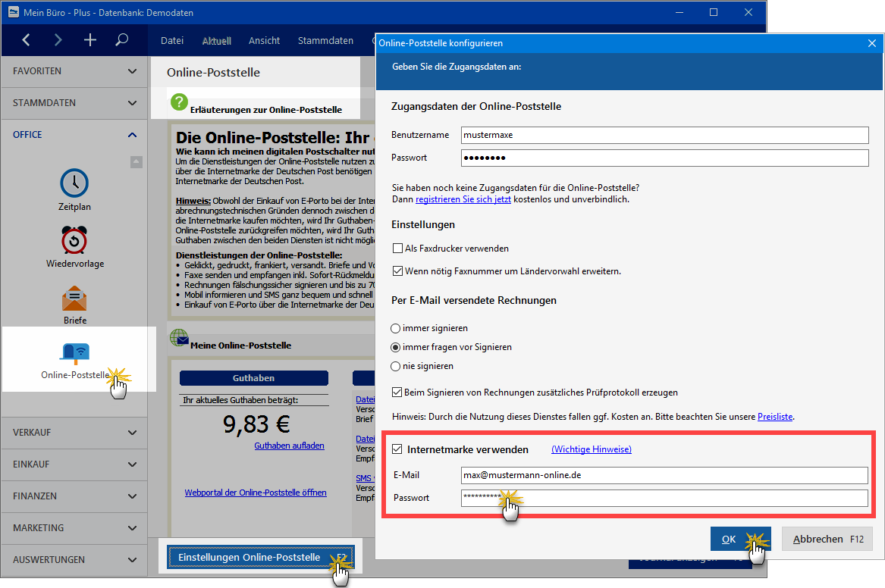Expand the FAVORITEN sidebar section
Screen dimensions: 885x588
click(x=74, y=71)
